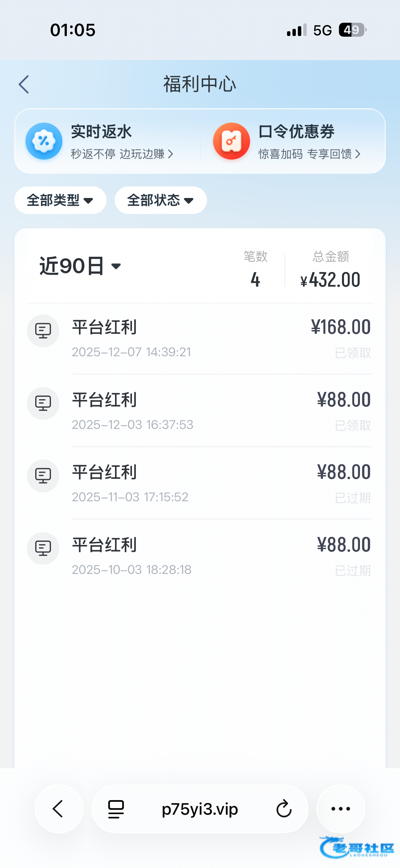Expand the 全部类型 filter dropdown
The width and height of the screenshot is (400, 868).
60,200
